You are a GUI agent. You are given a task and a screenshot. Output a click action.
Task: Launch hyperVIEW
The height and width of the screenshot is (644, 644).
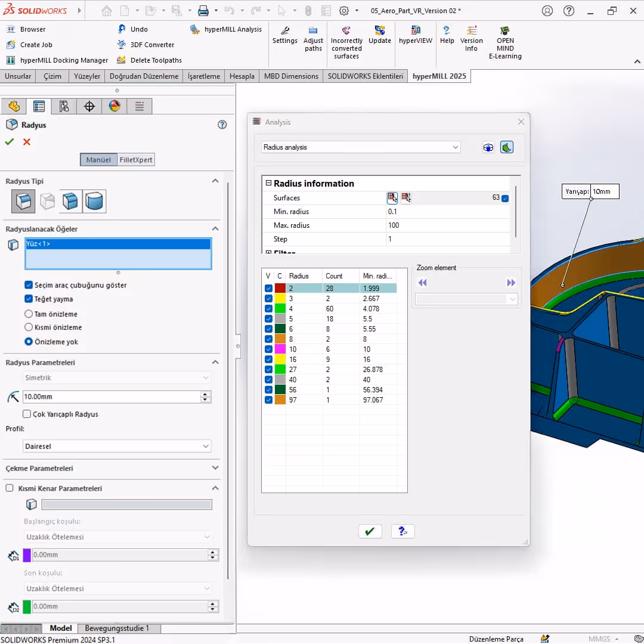click(415, 35)
